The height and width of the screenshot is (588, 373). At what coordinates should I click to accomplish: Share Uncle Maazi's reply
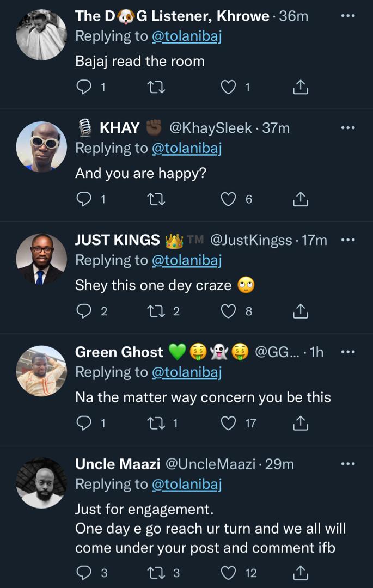click(x=301, y=573)
